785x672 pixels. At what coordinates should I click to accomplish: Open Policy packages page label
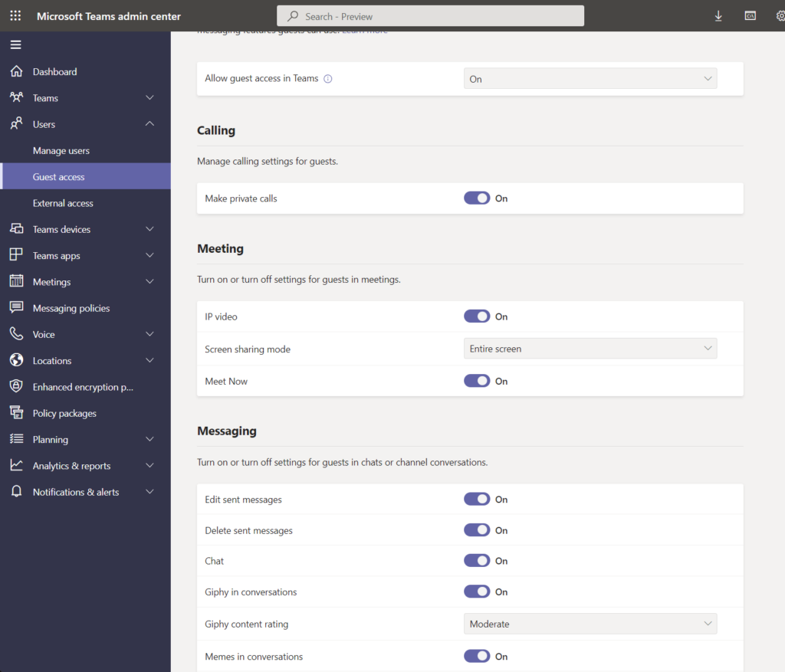click(64, 413)
